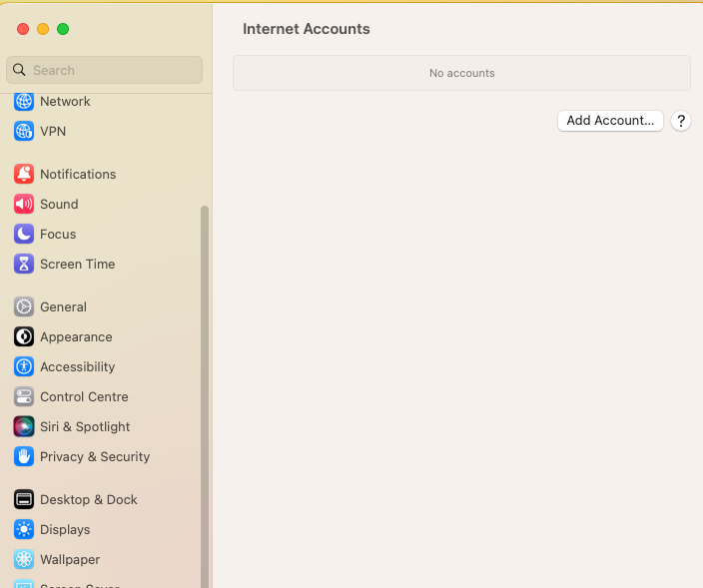703x588 pixels.
Task: Select Focus sidebar label
Action: (58, 234)
